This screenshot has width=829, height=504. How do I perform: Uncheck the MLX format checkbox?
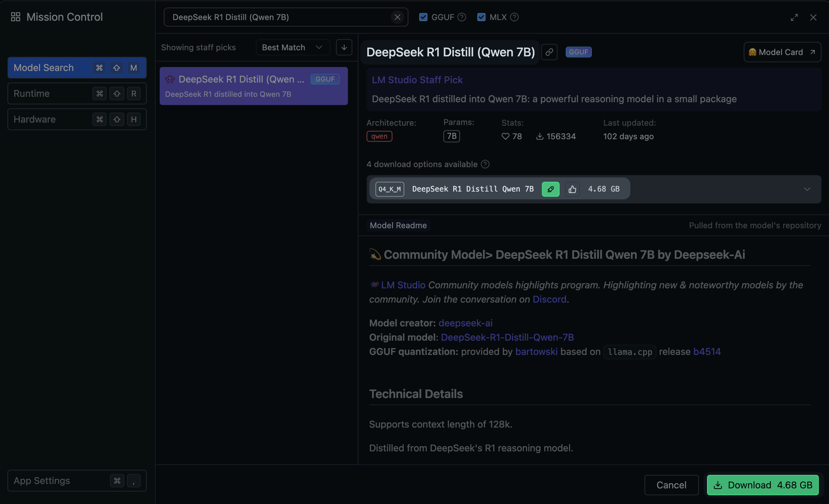coord(481,17)
